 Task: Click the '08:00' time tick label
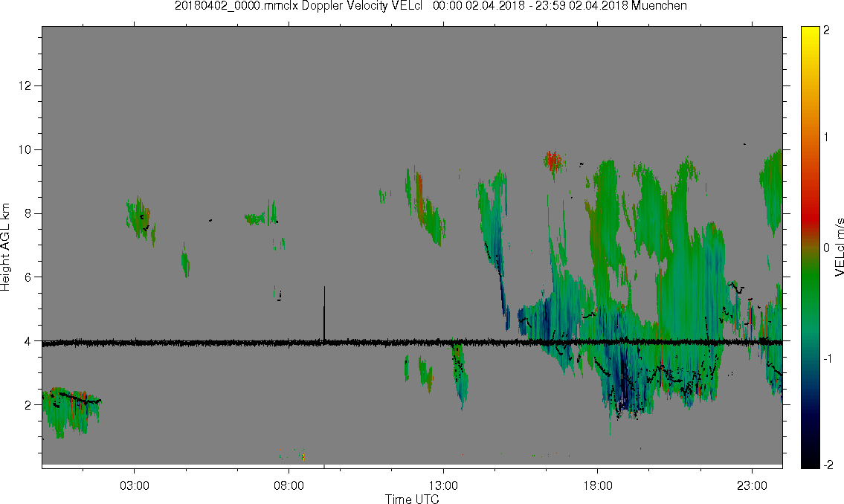coord(289,485)
